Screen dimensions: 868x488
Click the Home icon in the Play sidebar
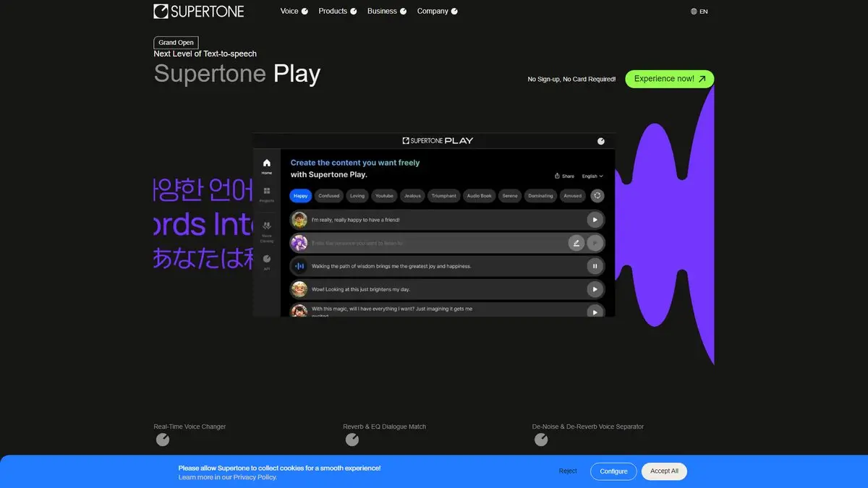pyautogui.click(x=267, y=166)
